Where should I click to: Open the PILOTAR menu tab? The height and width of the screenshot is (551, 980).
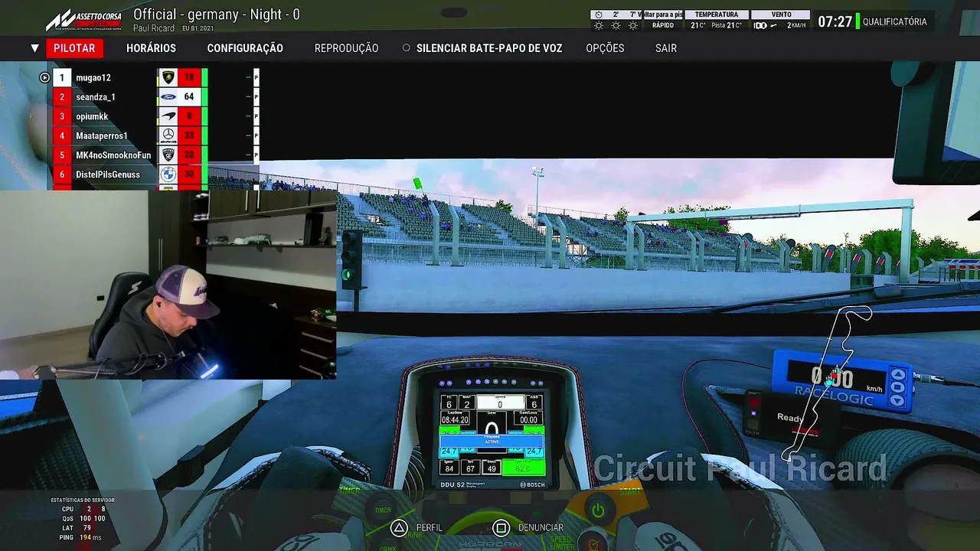pyautogui.click(x=74, y=48)
